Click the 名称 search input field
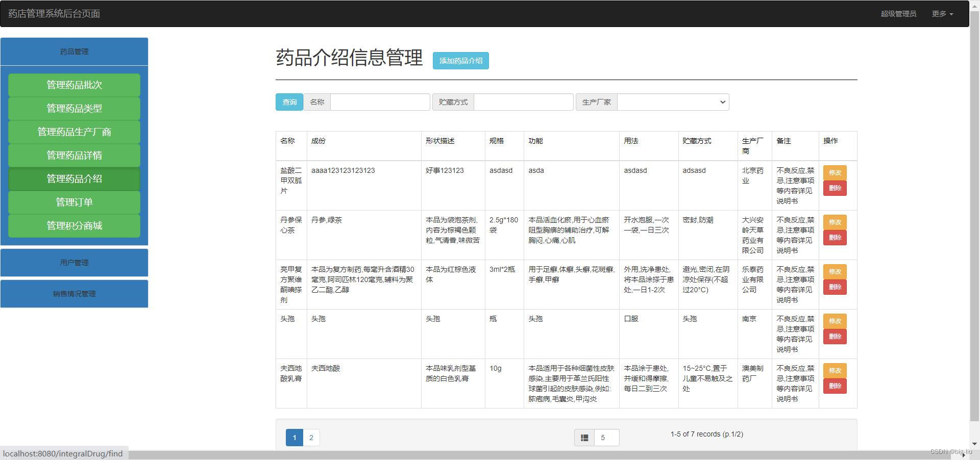 pos(379,102)
